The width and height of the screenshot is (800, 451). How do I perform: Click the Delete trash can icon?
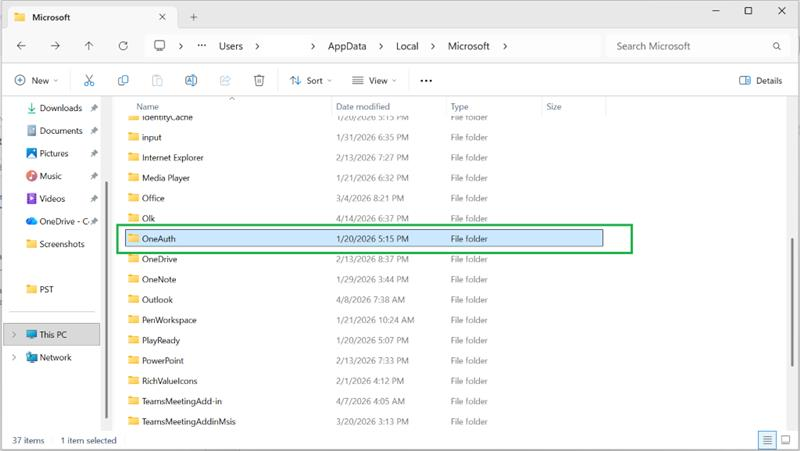tap(259, 81)
